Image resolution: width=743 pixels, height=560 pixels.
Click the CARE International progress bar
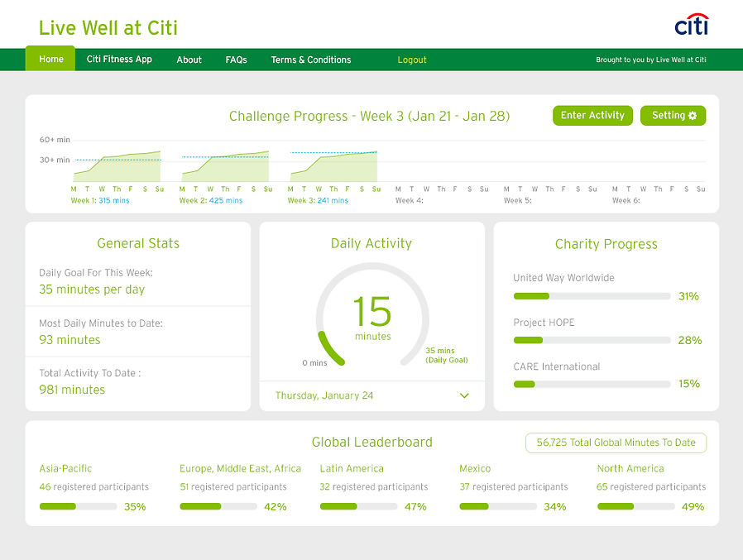[592, 385]
